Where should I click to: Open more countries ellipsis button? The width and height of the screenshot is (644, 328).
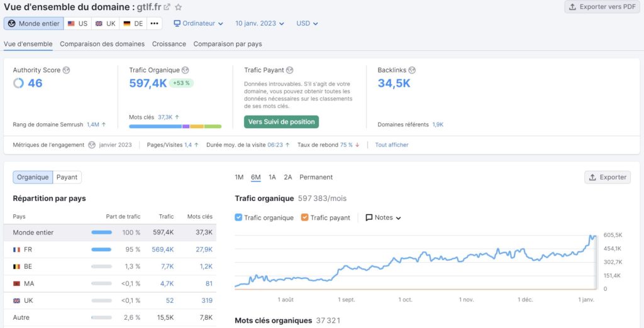click(x=155, y=23)
